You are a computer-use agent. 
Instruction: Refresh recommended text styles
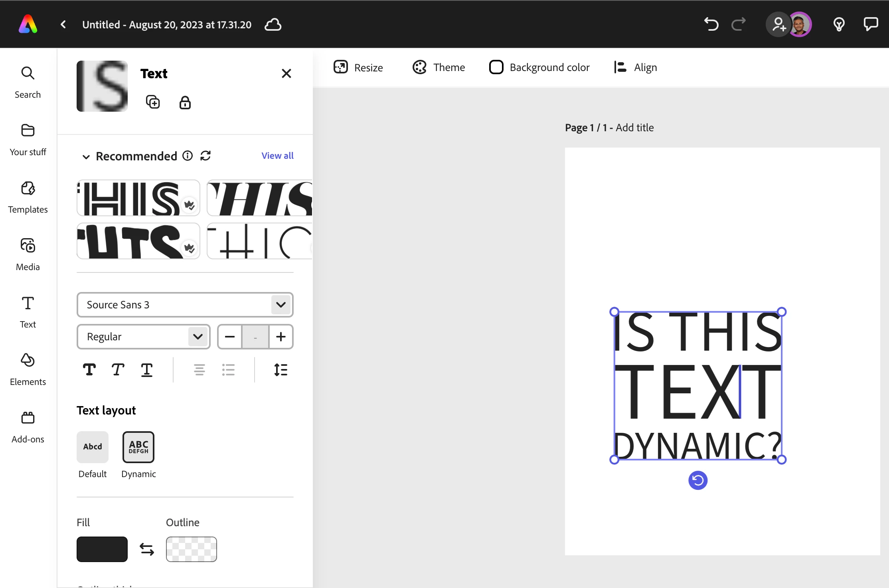pyautogui.click(x=205, y=156)
